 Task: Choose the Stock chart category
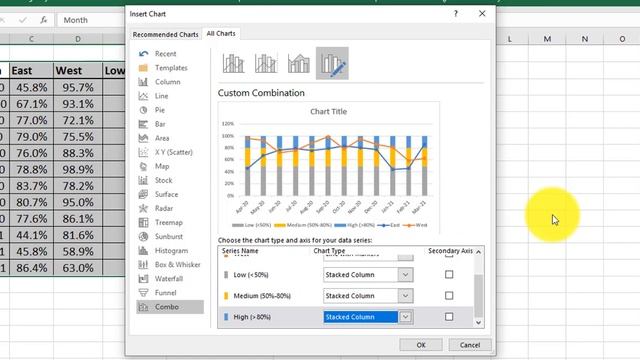pyautogui.click(x=170, y=180)
